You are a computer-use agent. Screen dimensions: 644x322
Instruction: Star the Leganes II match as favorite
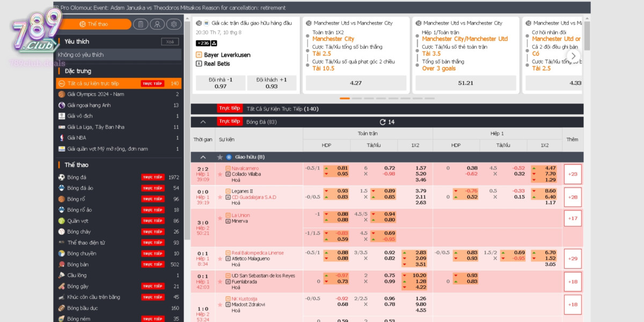[x=220, y=197]
